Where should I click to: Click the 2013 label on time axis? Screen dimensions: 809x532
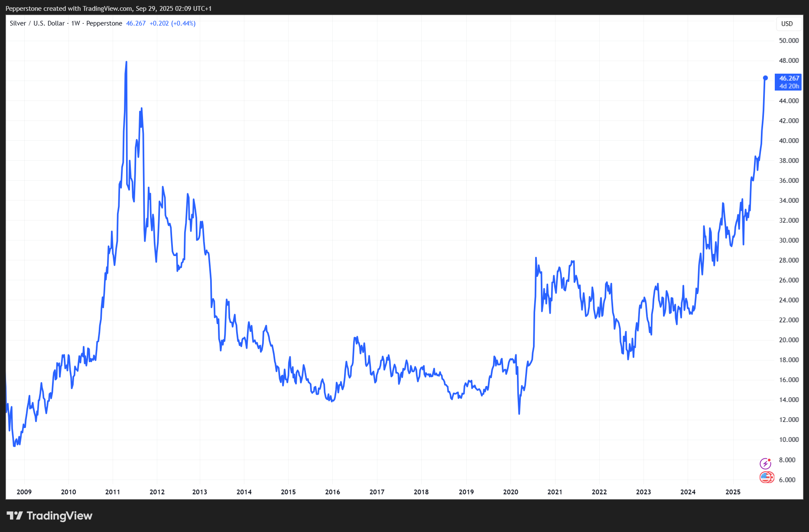[200, 492]
